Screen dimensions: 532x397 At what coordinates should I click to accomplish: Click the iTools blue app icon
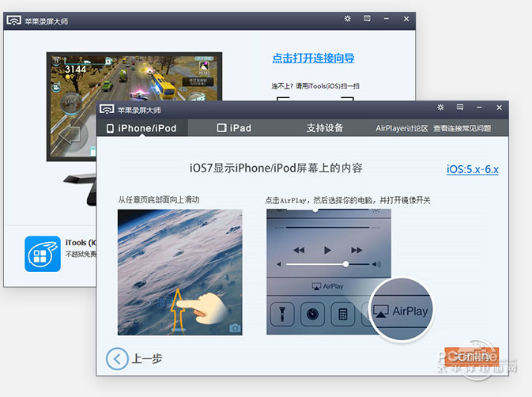pos(43,254)
